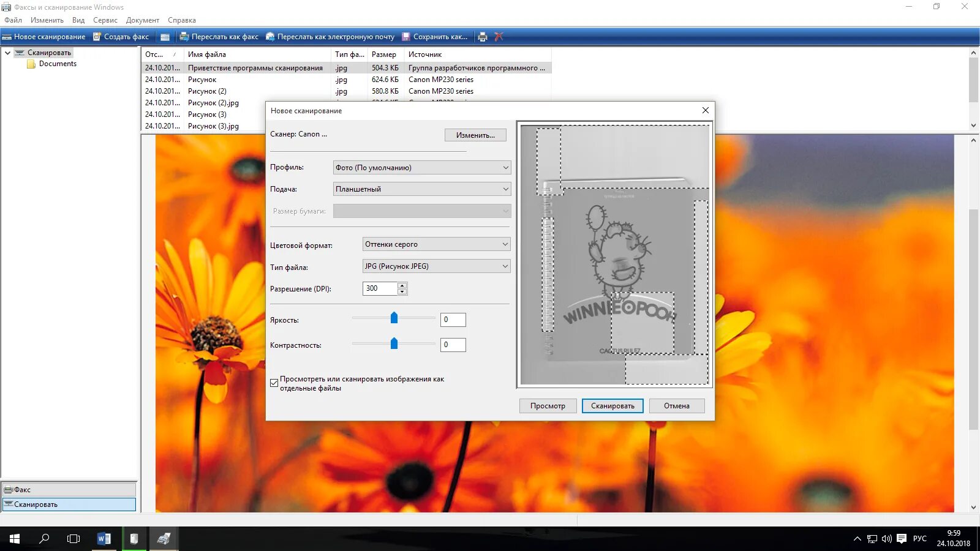This screenshot has width=980, height=551.
Task: Open the 'Сервис' menu
Action: tap(105, 20)
